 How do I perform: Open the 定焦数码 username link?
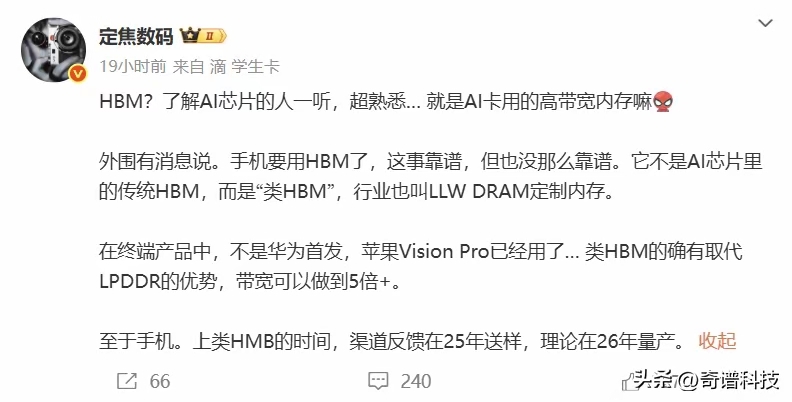pos(136,36)
